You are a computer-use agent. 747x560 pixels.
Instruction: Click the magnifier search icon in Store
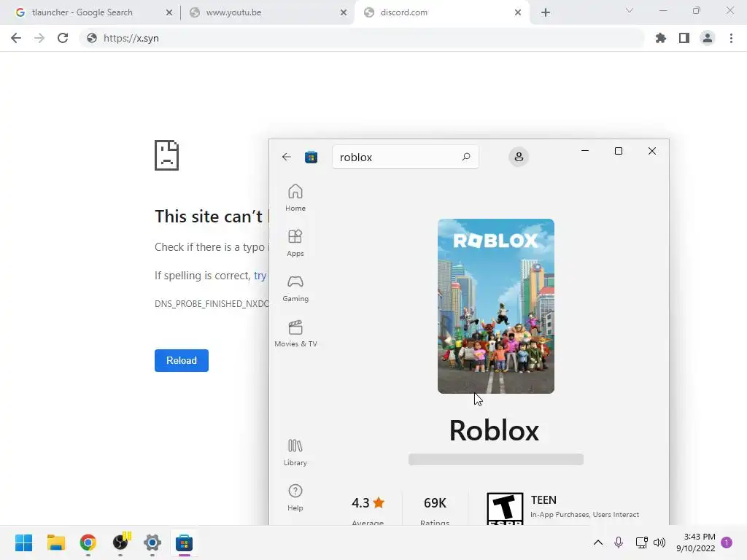(x=466, y=157)
